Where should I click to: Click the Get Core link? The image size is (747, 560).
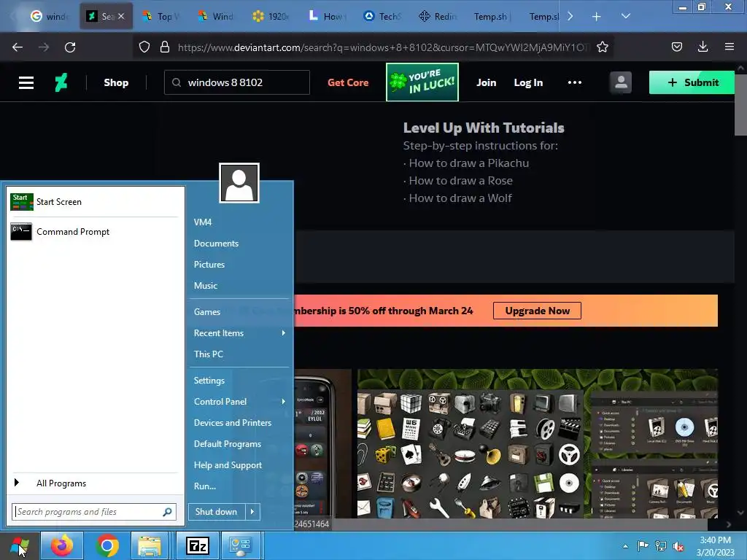pyautogui.click(x=348, y=82)
